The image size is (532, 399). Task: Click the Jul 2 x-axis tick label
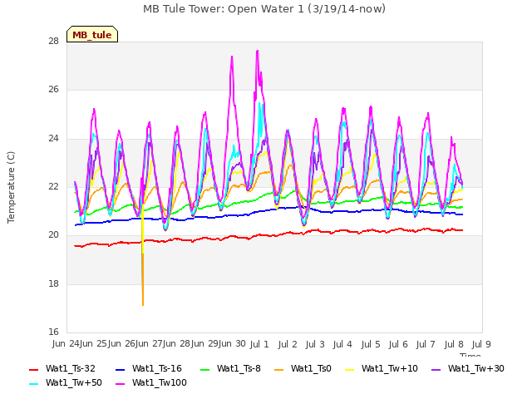pyautogui.click(x=288, y=344)
